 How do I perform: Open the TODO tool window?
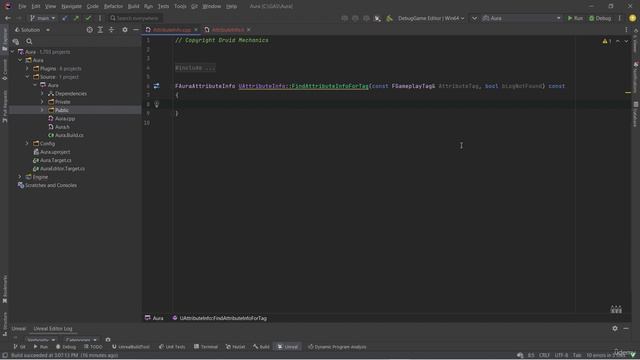pyautogui.click(x=93, y=347)
